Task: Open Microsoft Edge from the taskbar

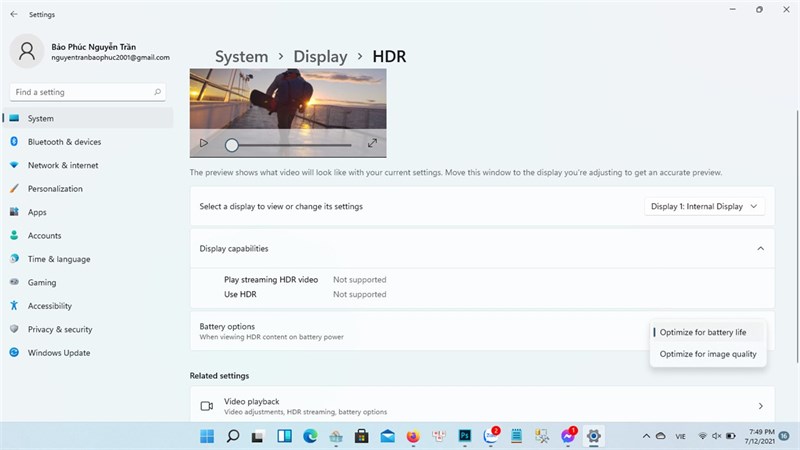Action: pos(310,436)
